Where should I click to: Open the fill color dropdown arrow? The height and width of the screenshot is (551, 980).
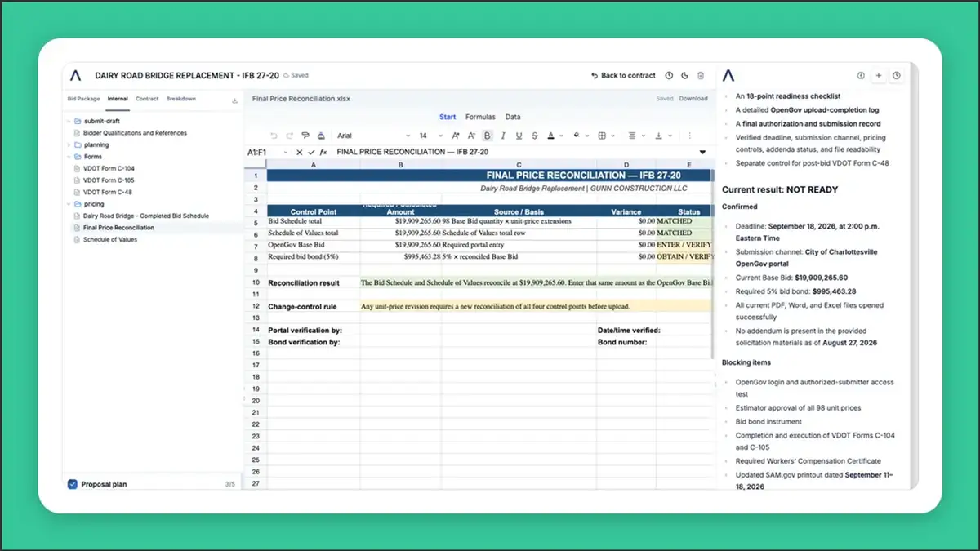click(587, 136)
